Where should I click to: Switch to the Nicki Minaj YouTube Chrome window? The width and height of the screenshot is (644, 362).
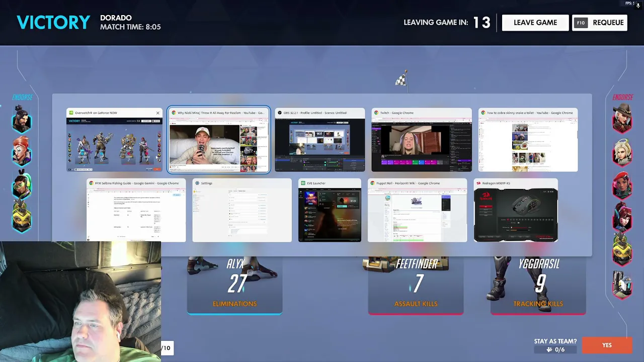click(219, 140)
